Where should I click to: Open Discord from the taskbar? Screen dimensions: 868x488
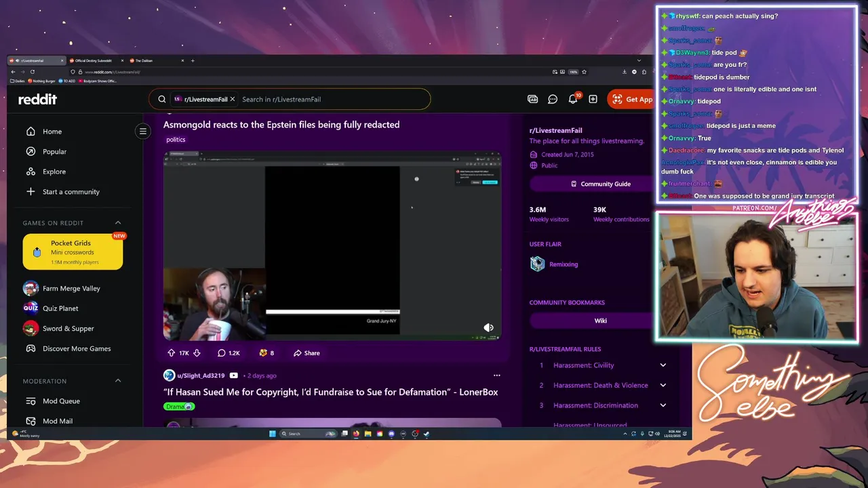[x=391, y=434]
